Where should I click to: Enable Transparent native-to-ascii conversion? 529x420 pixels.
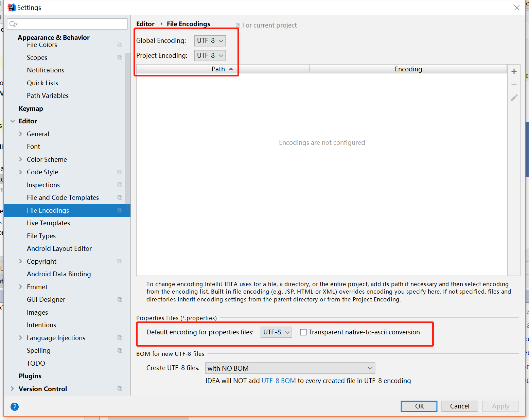pos(303,332)
